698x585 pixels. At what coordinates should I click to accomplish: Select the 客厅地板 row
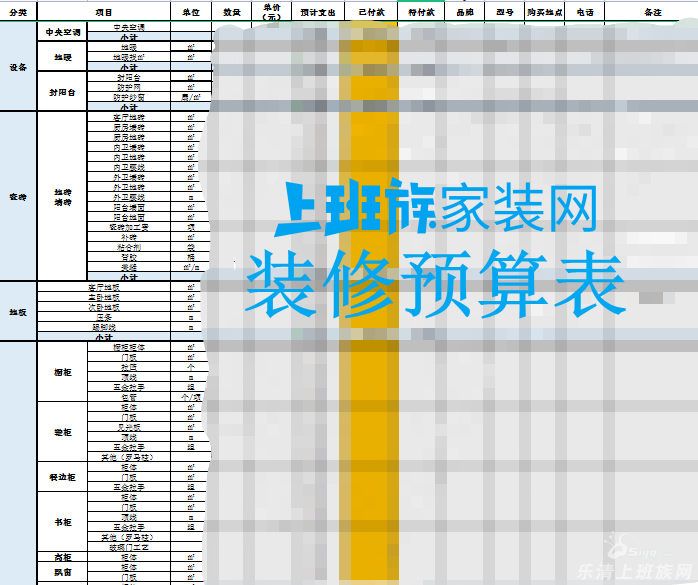[104, 287]
